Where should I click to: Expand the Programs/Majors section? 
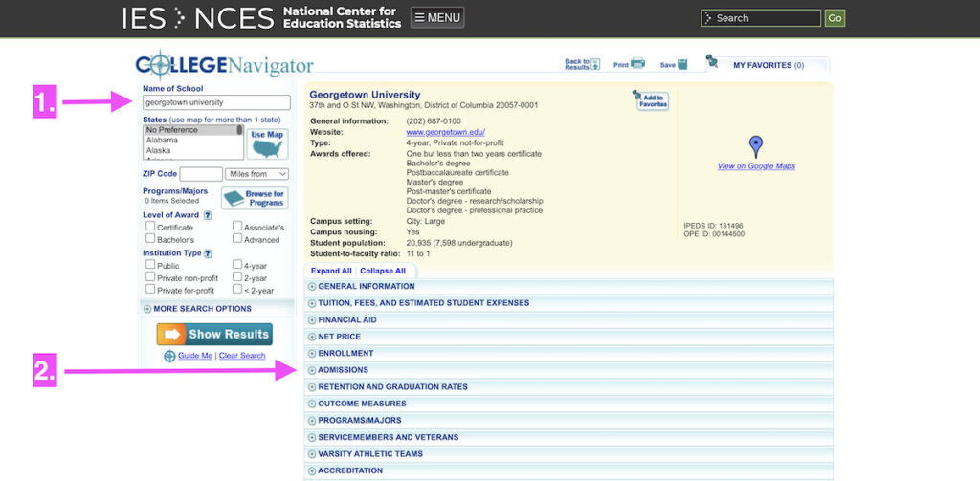(568, 421)
